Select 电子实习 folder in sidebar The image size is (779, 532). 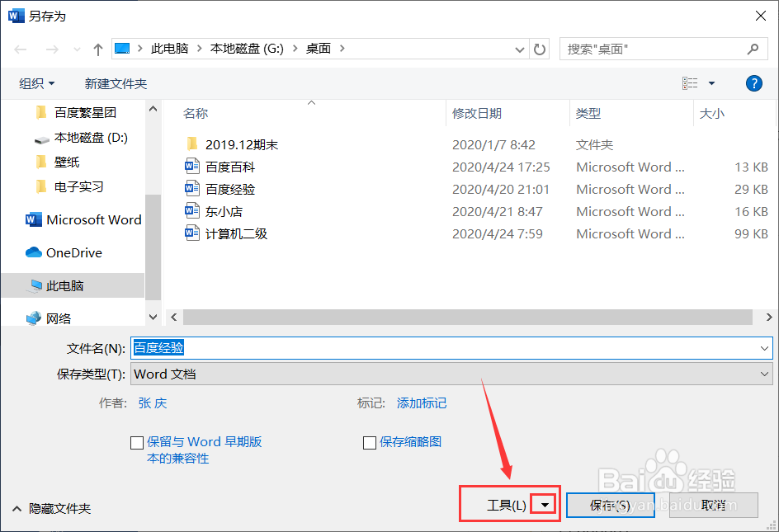69,186
